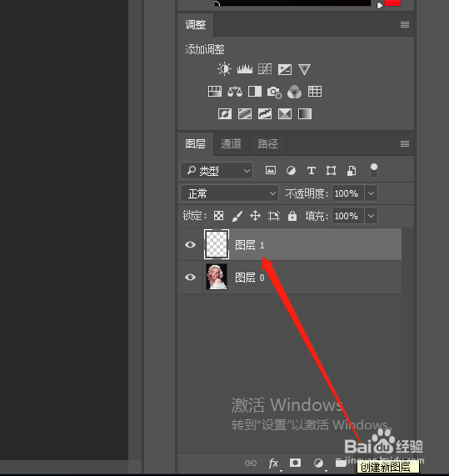Add a Vibrance adjustment
Viewport: 449px width, 476px height.
(304, 69)
